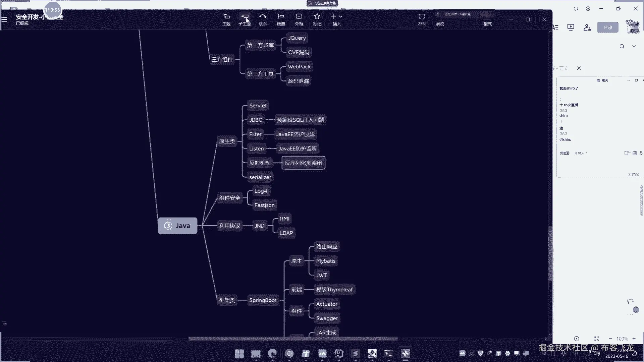Click the horizontal scrollbar below the mind map

[x=292, y=339]
